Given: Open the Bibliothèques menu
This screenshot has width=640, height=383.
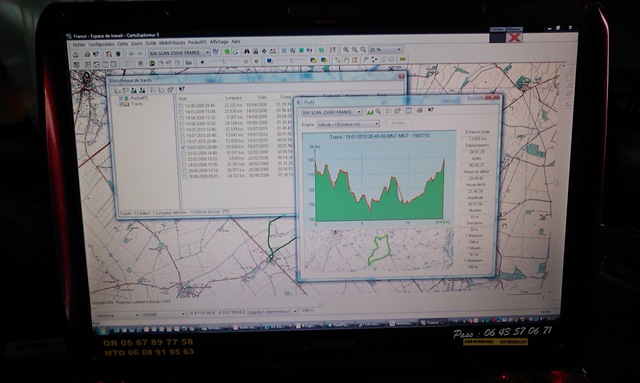Looking at the screenshot, I should click(172, 42).
